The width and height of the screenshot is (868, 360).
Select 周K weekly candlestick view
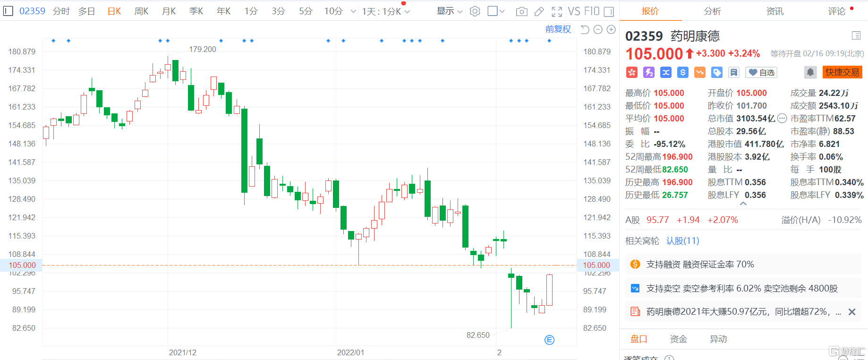click(x=142, y=11)
